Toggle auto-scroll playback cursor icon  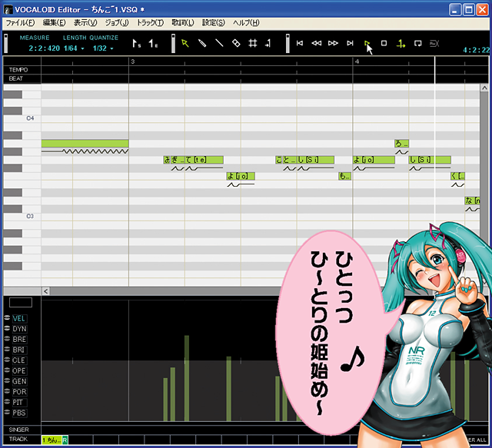(401, 44)
